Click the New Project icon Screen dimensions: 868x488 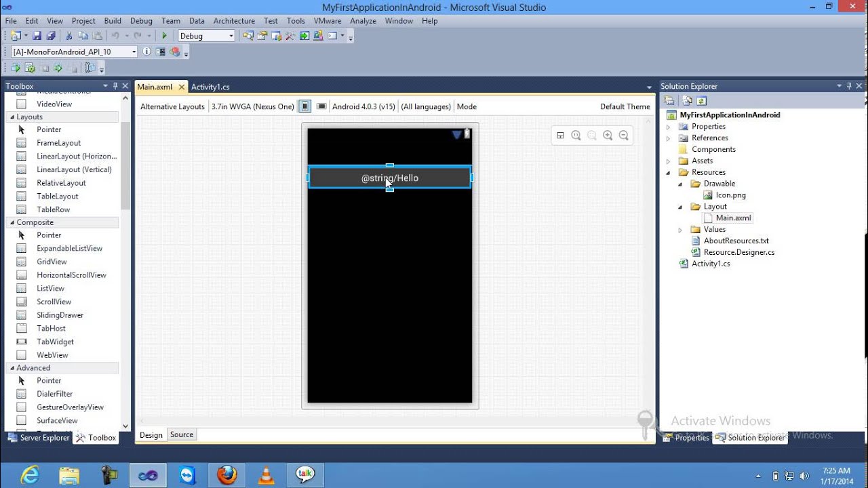pyautogui.click(x=16, y=36)
